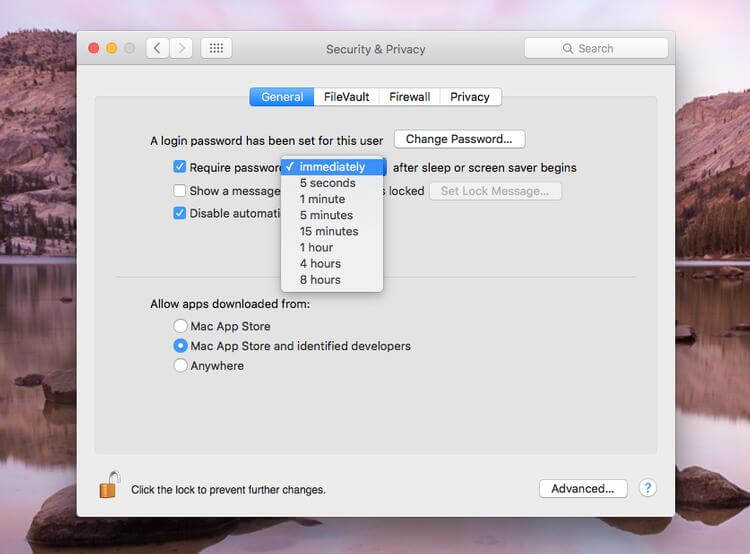Choose 4 hours from the list
Screen dimensions: 750x554
click(332, 264)
